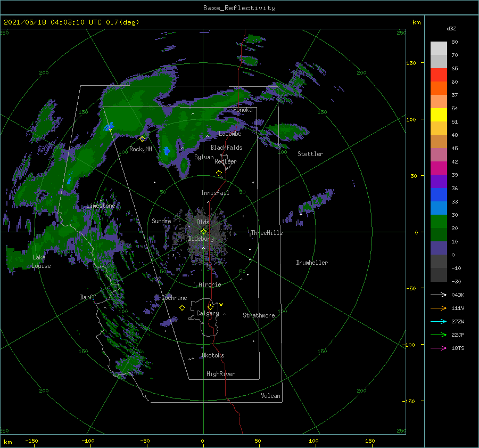Screen dimensions: 479x448
Task: Click the Stettler city label
Action: click(x=310, y=154)
